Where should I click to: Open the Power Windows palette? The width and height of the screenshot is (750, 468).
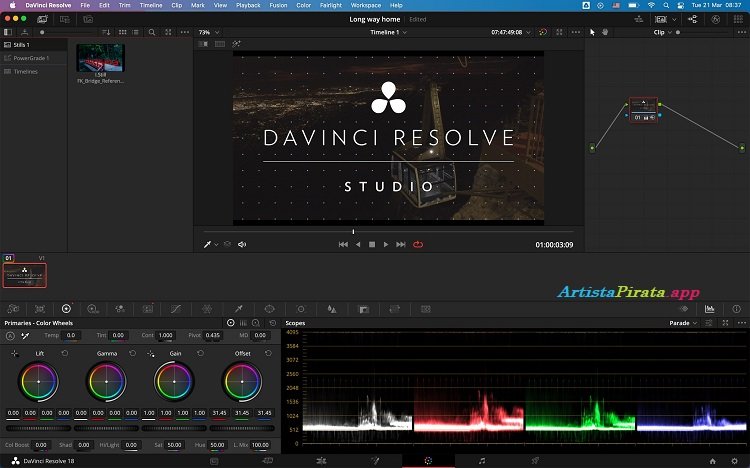[269, 309]
